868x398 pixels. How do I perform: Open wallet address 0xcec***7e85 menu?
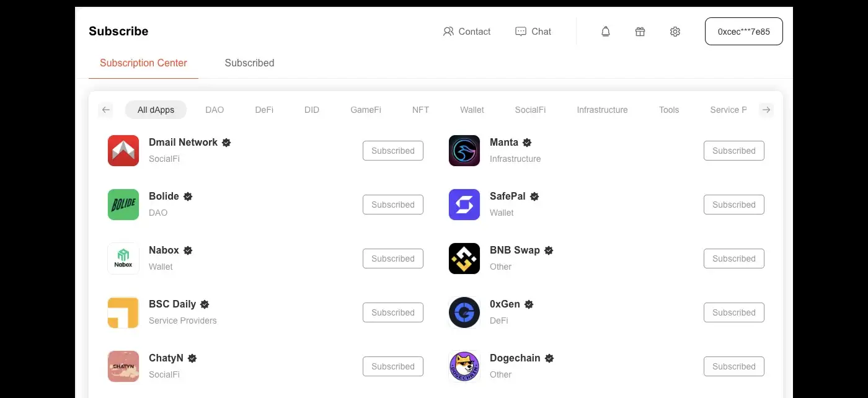743,32
